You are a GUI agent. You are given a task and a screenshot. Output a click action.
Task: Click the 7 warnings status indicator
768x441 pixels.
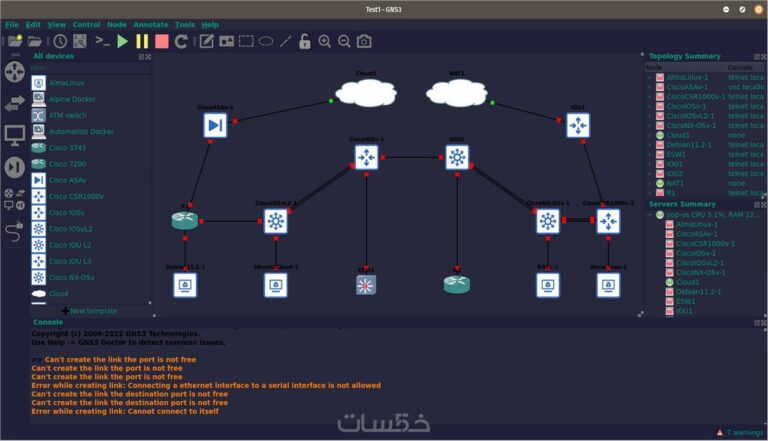[740, 432]
